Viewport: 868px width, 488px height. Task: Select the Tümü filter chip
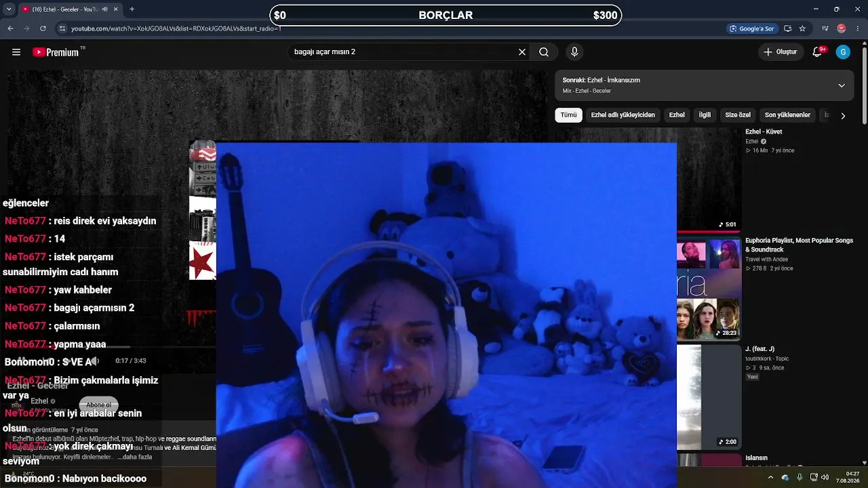coord(568,115)
